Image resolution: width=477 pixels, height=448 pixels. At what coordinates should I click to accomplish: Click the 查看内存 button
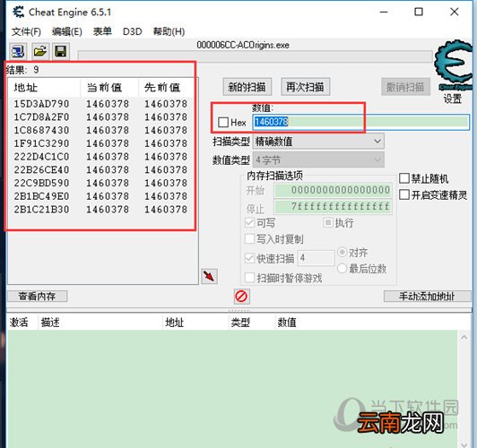[x=37, y=296]
